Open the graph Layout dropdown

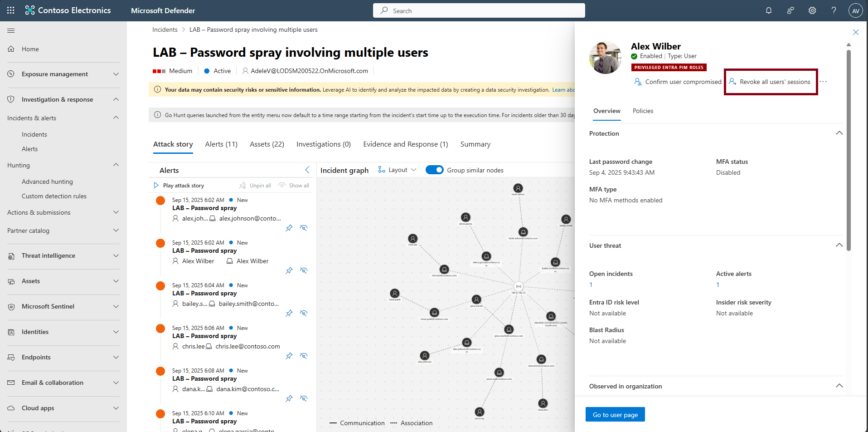pos(397,170)
